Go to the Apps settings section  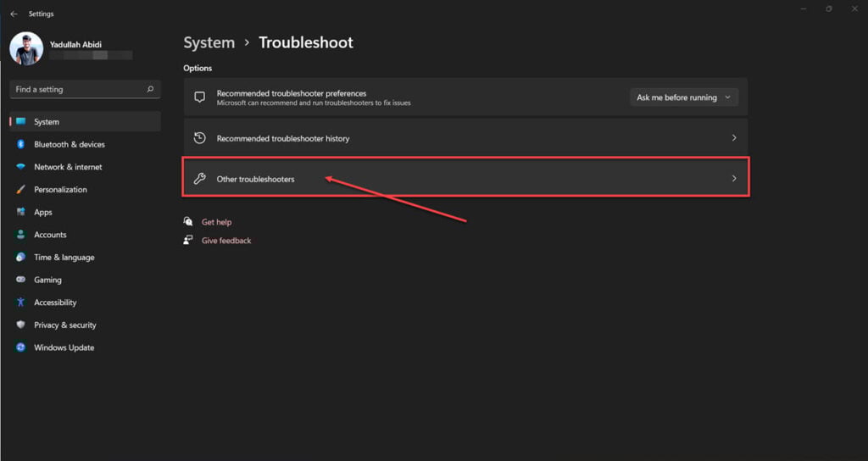[x=42, y=213]
